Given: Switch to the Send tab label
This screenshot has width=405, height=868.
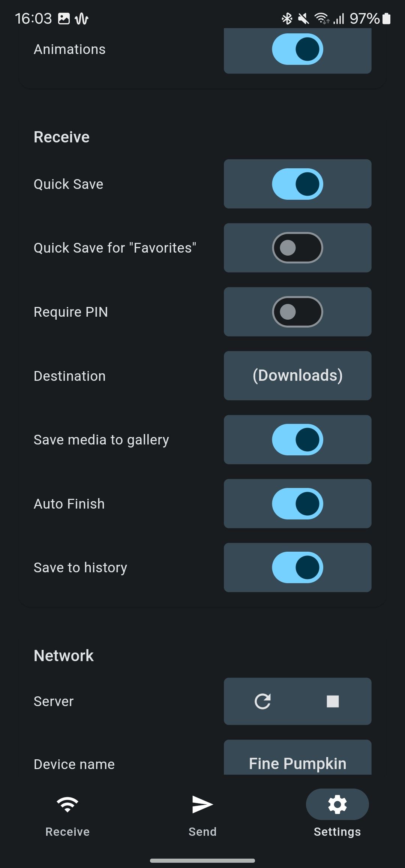Looking at the screenshot, I should [x=202, y=832].
